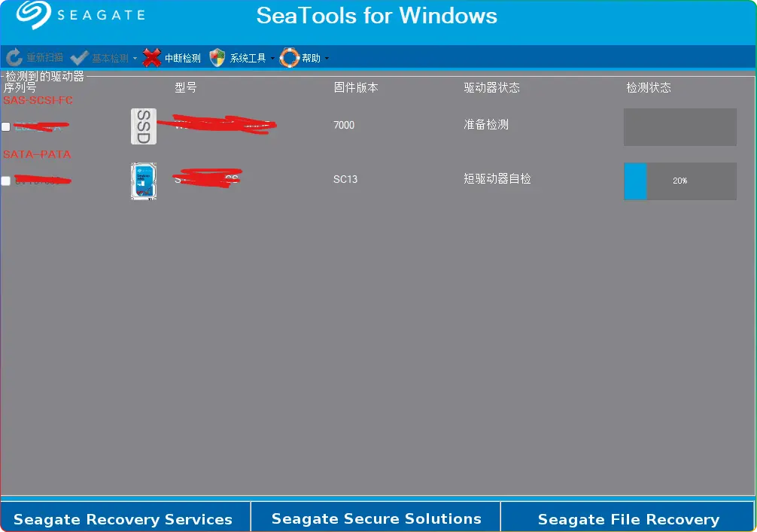Click the basic test (基本检测) checkmark icon
The image size is (757, 532).
point(79,58)
